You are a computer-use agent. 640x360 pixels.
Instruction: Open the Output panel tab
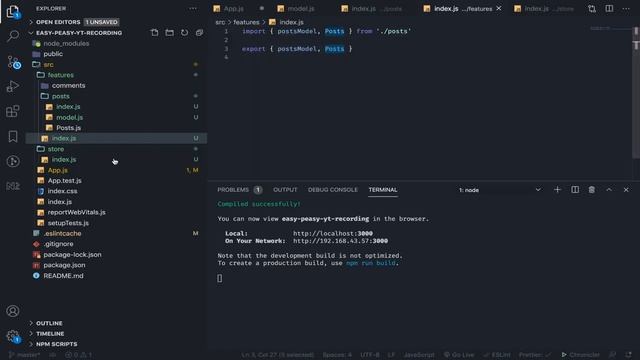tap(285, 190)
